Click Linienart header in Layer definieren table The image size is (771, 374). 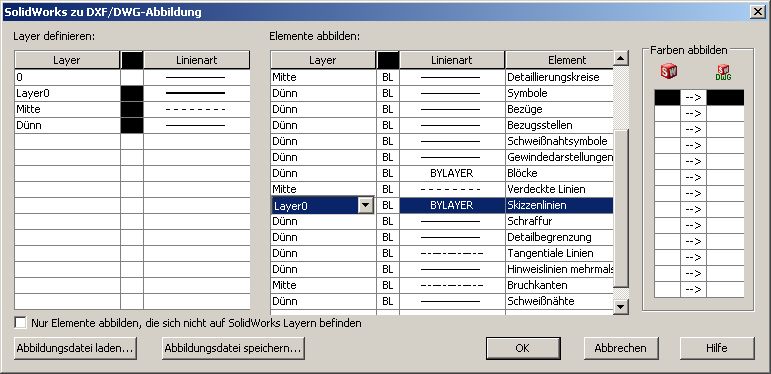click(197, 60)
